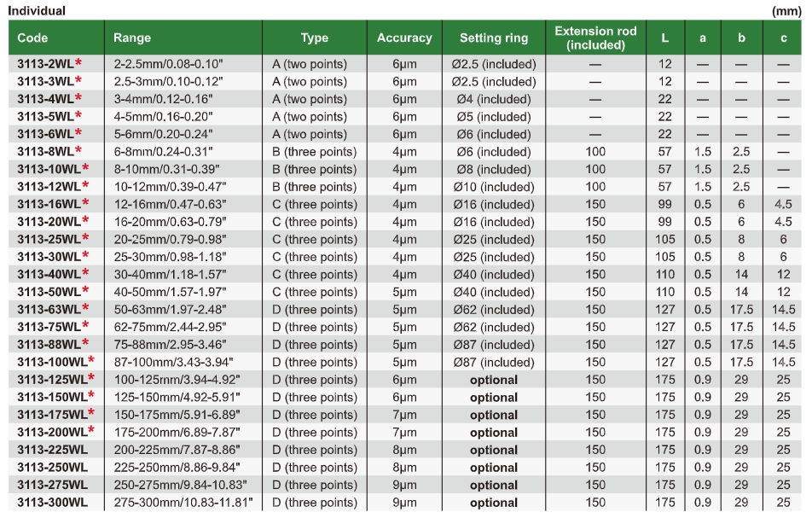The image size is (812, 518).
Task: Click the Individual heading above table
Action: pyautogui.click(x=36, y=11)
